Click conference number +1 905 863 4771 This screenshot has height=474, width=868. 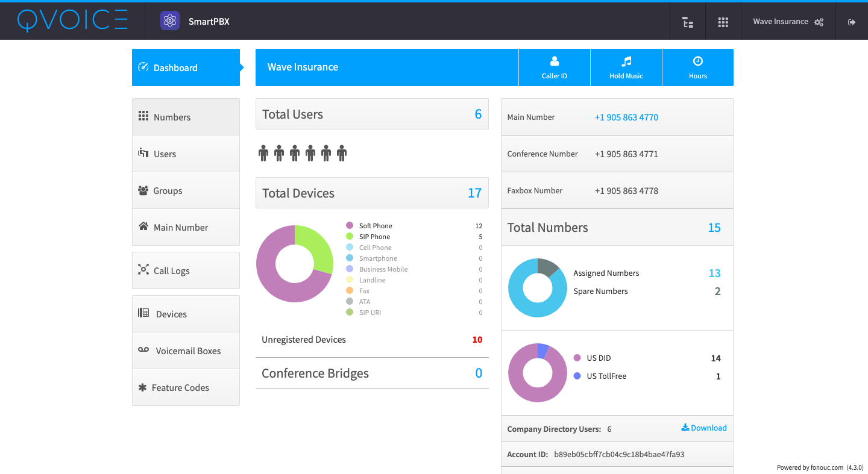click(x=626, y=154)
